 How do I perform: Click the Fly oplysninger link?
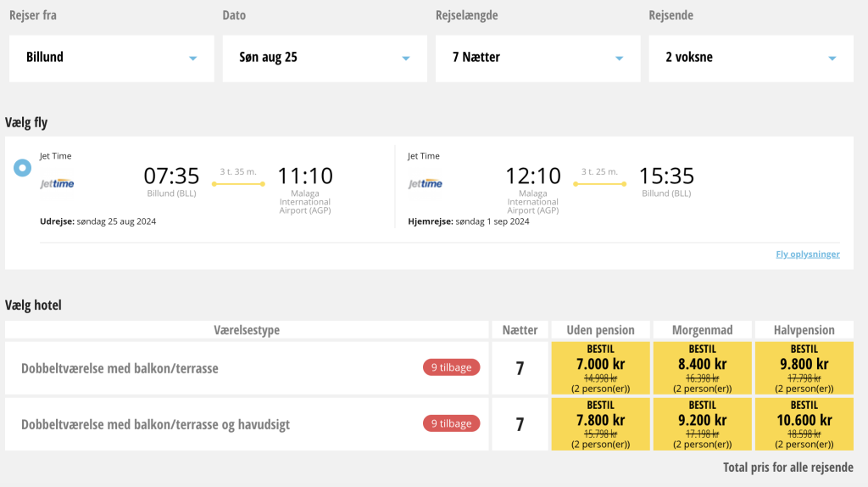pos(807,255)
